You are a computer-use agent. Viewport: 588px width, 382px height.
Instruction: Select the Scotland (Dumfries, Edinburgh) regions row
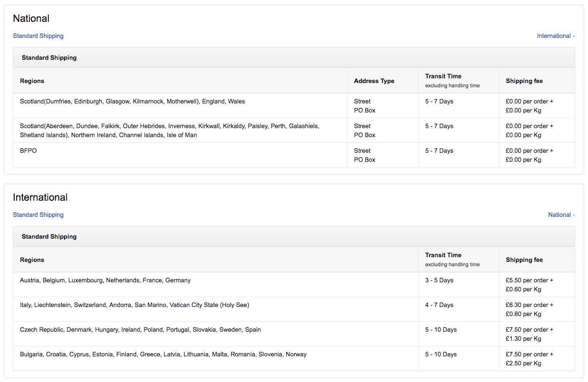pos(132,102)
